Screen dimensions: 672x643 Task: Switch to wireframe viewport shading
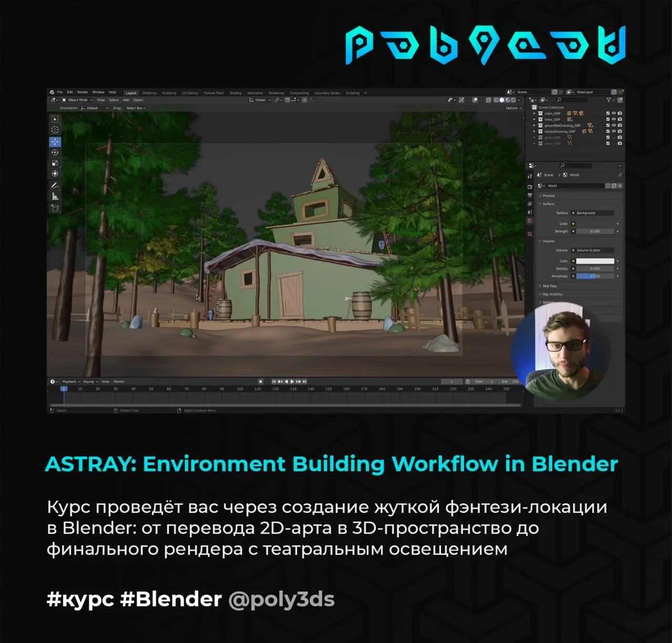pyautogui.click(x=496, y=100)
